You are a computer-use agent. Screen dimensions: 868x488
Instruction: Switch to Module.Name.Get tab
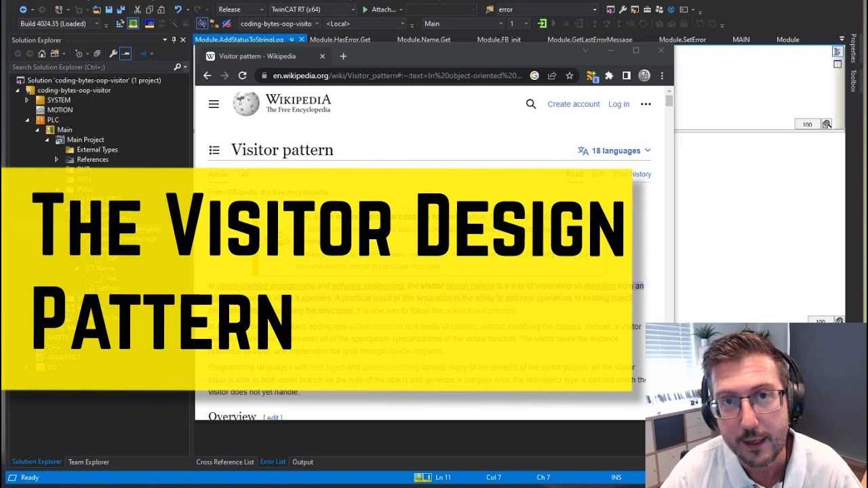(x=424, y=39)
